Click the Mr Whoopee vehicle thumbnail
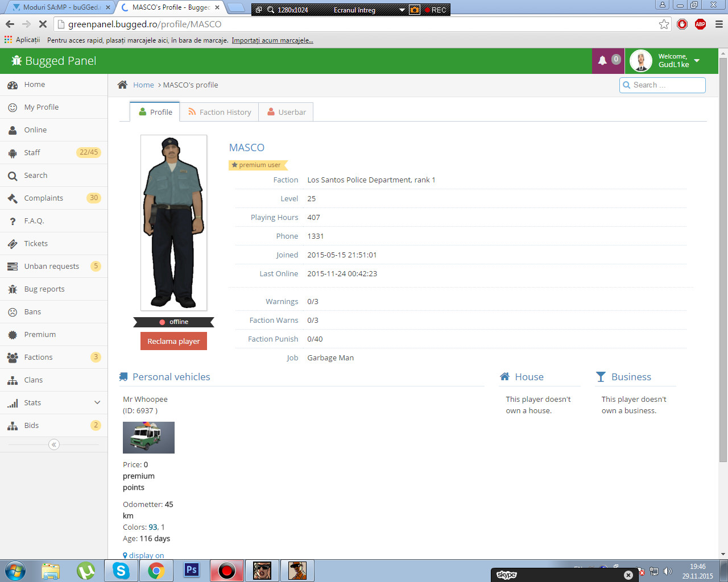The image size is (728, 582). pos(148,438)
